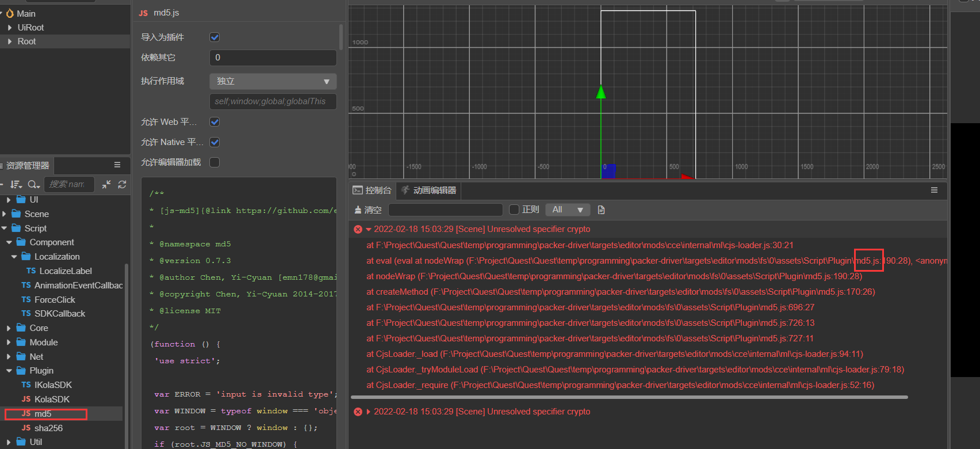Viewport: 980px width, 449px height.
Task: Expand the Core folder
Action: (9, 328)
